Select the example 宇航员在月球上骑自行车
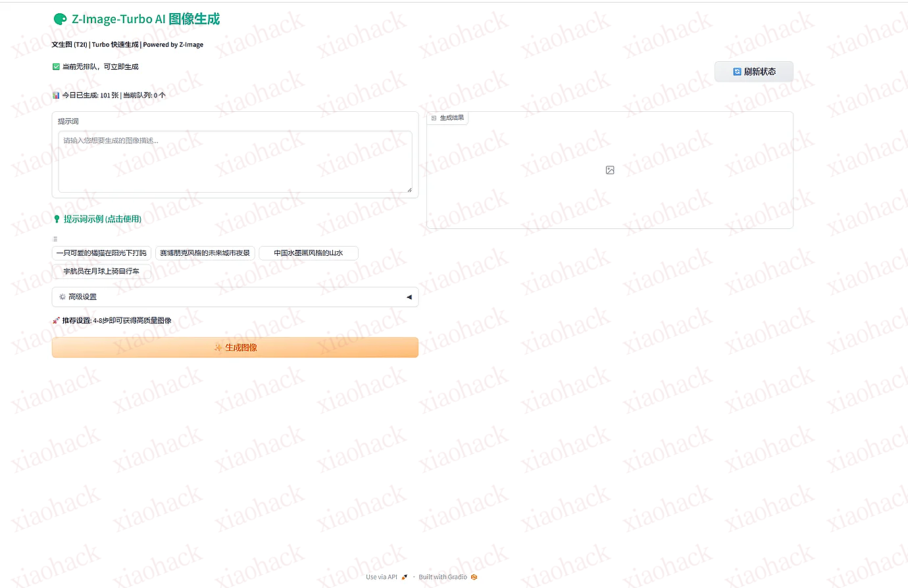 (101, 271)
